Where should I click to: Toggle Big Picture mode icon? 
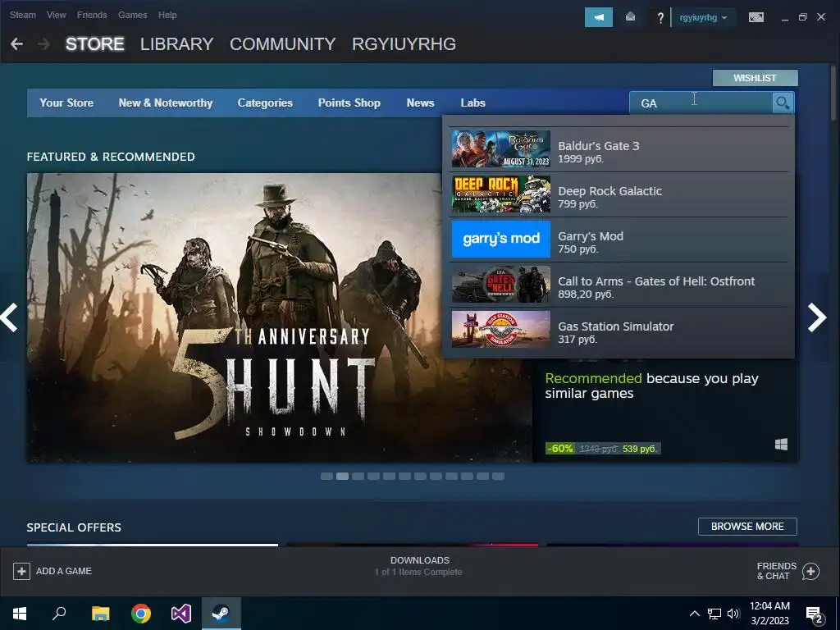[x=756, y=17]
